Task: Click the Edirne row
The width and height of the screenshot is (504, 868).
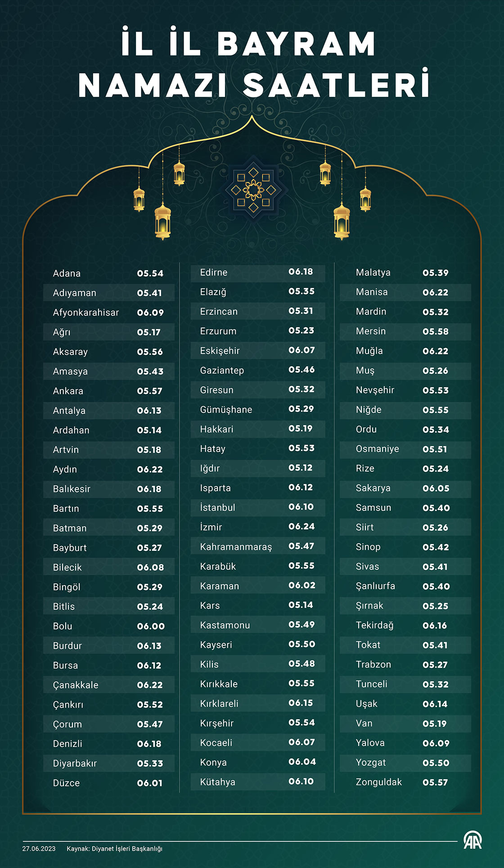Action: tap(257, 272)
